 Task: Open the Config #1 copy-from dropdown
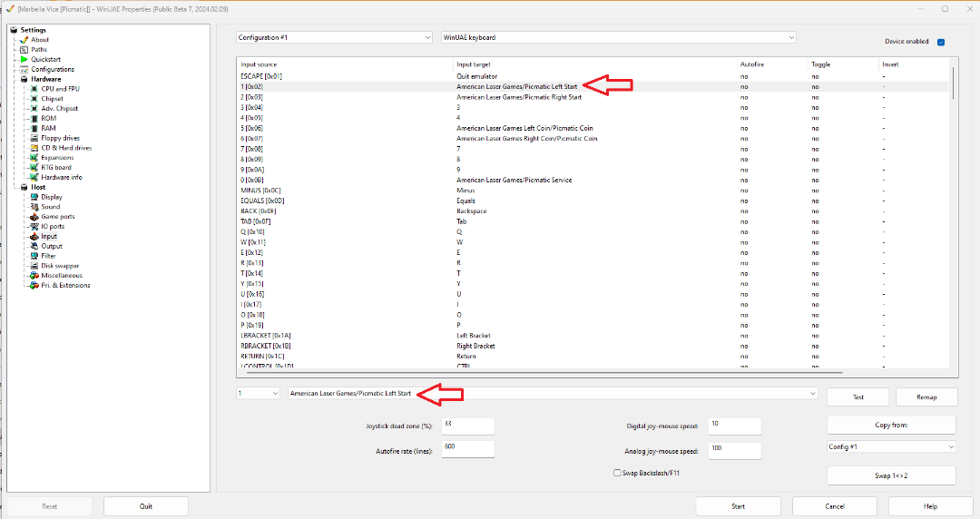891,446
